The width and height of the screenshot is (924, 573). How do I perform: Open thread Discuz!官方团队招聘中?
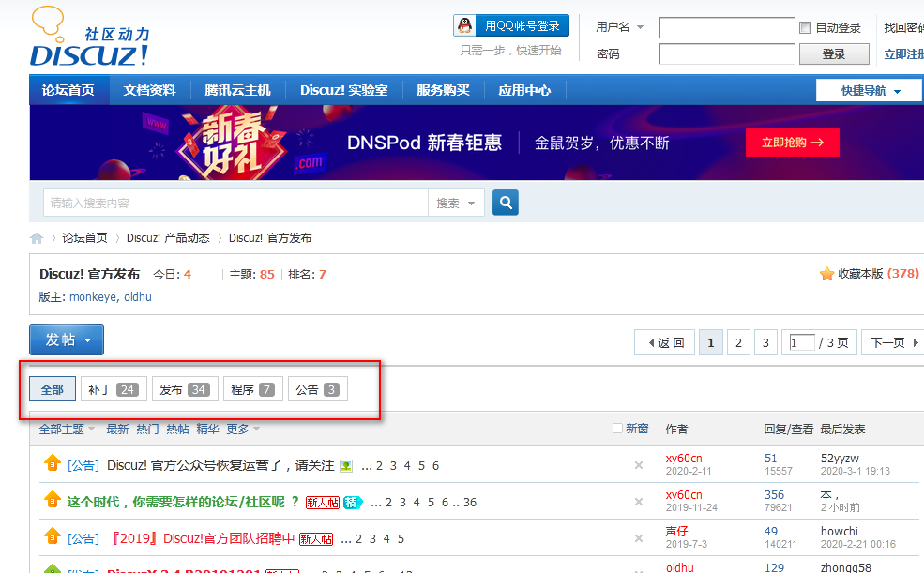tap(202, 539)
